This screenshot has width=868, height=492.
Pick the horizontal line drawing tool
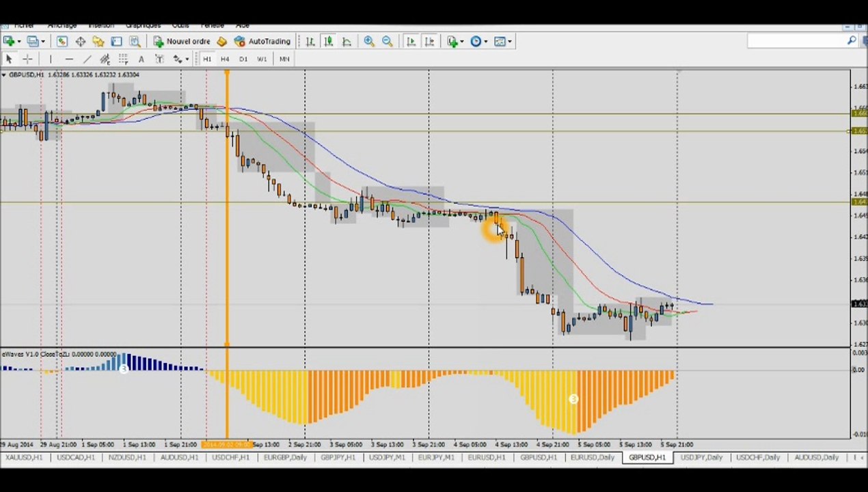[x=68, y=59]
